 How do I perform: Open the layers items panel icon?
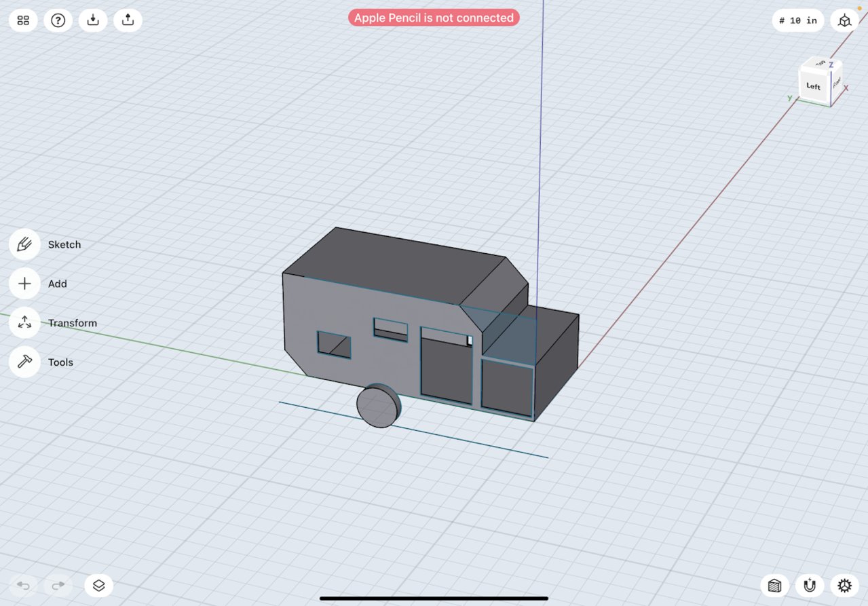click(98, 585)
